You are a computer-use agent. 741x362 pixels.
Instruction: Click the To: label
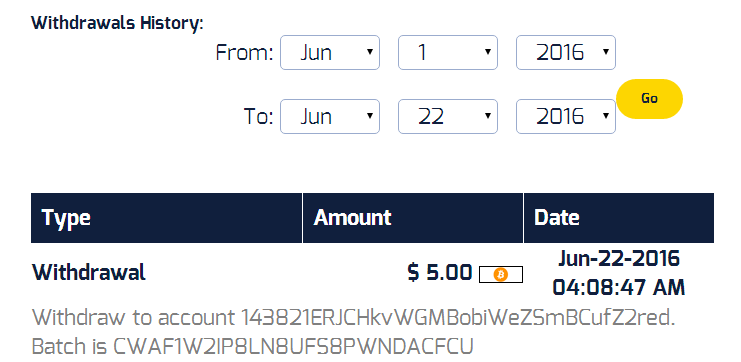258,116
